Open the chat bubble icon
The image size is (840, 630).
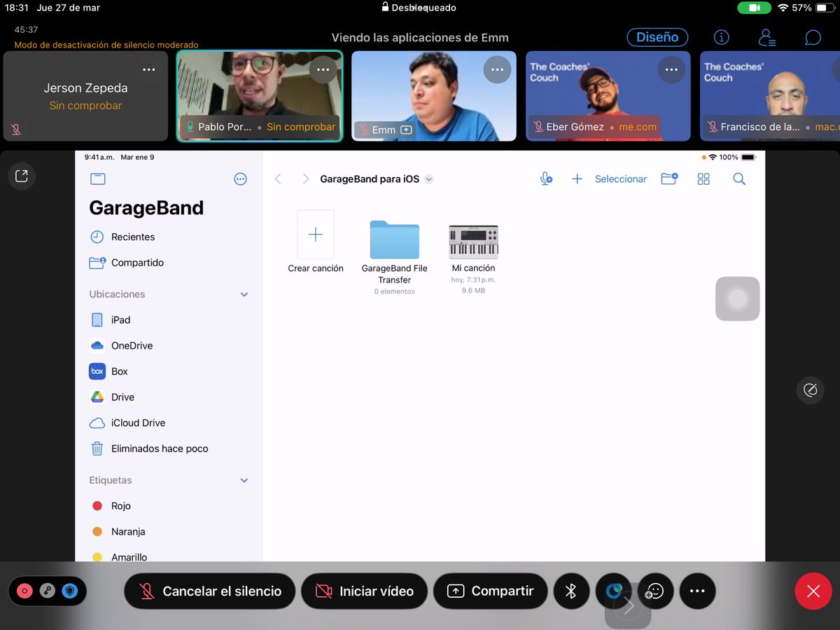(812, 37)
